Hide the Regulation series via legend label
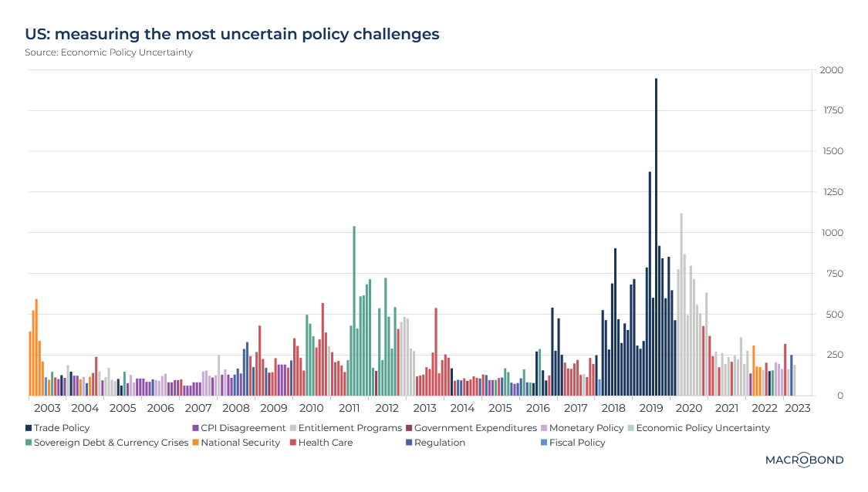 tap(439, 443)
